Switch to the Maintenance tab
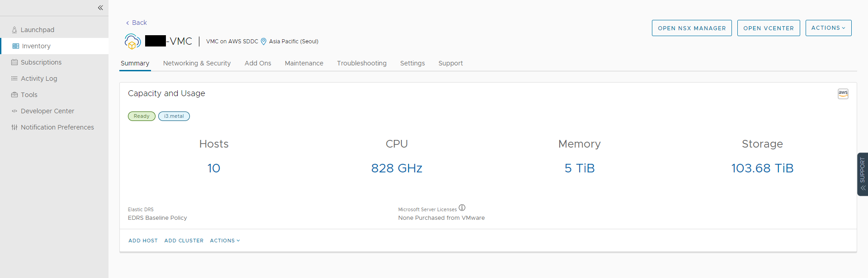Image resolution: width=868 pixels, height=278 pixels. click(304, 63)
